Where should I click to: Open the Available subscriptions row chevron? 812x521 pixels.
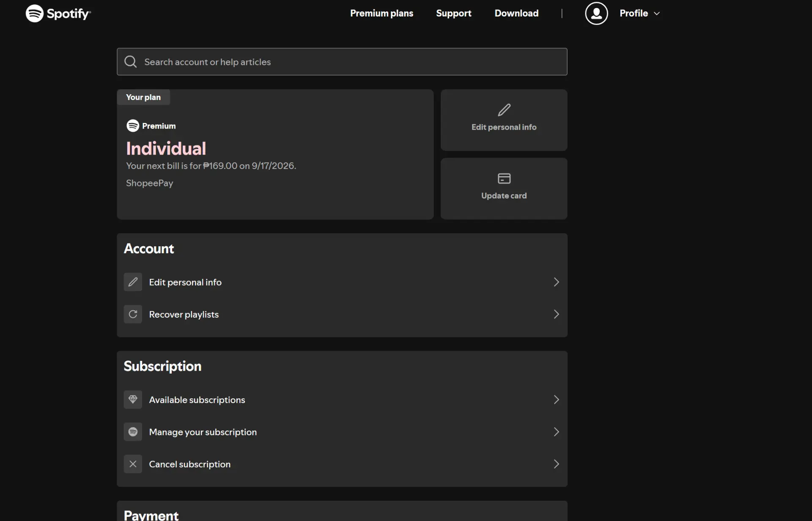(557, 400)
